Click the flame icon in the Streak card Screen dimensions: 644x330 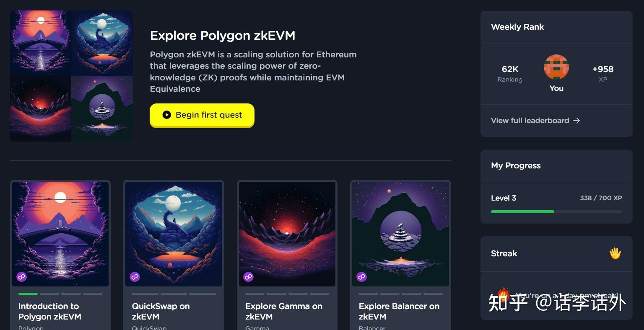503,295
